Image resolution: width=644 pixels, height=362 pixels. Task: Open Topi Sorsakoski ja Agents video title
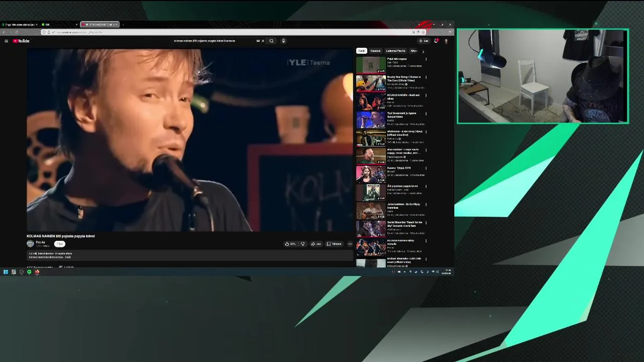[401, 115]
